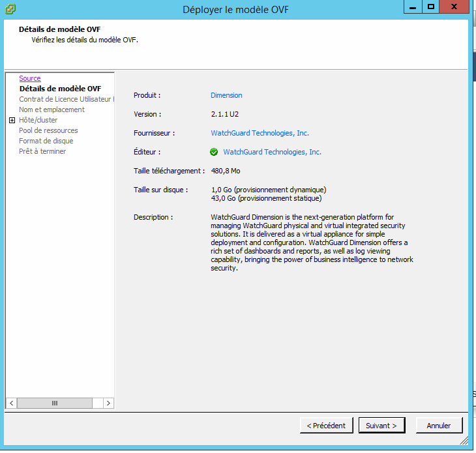Click the window resize grip corner
Screen dimensions: 476x453
(x=464, y=441)
